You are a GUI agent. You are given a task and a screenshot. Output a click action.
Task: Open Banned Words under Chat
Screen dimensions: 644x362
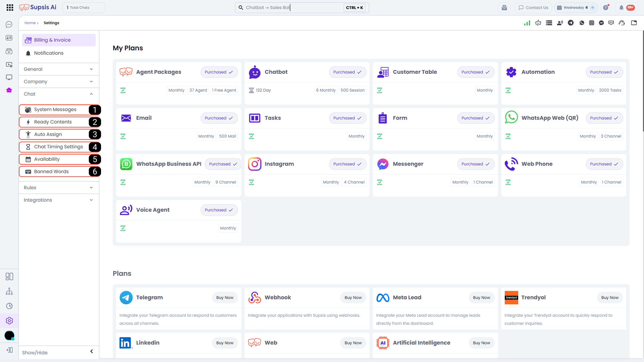click(x=59, y=172)
